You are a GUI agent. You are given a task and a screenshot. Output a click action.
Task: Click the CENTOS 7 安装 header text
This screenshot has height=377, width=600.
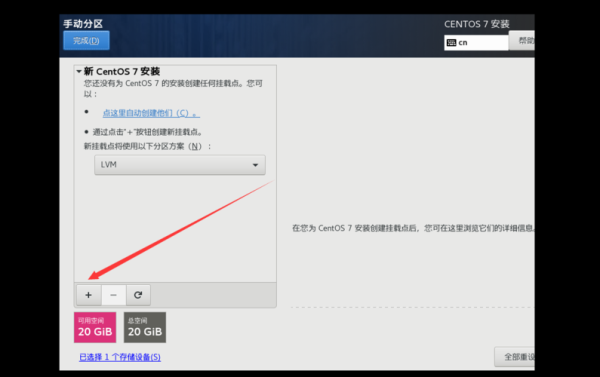[477, 24]
